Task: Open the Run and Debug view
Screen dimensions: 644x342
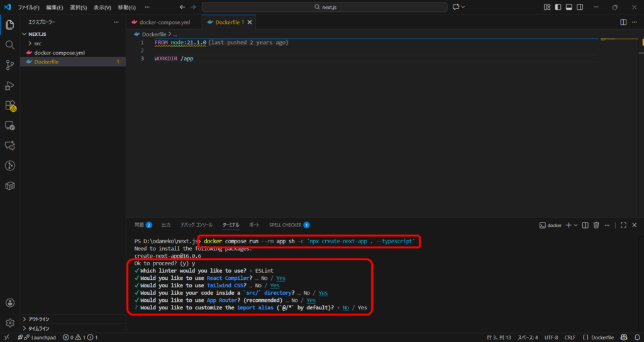Action: point(9,85)
